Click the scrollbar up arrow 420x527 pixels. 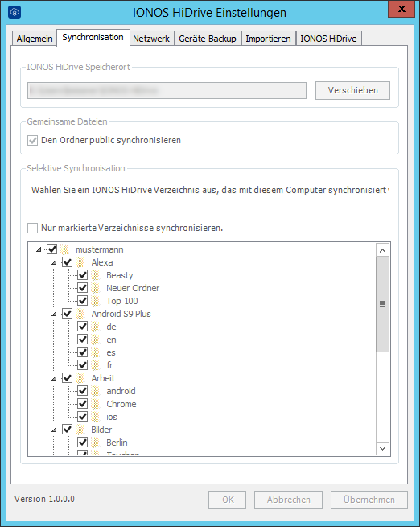pyautogui.click(x=382, y=251)
